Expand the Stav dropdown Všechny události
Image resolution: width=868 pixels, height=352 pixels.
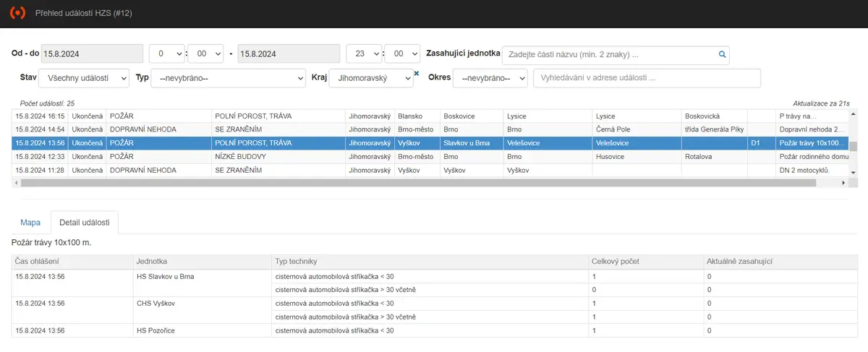(85, 78)
